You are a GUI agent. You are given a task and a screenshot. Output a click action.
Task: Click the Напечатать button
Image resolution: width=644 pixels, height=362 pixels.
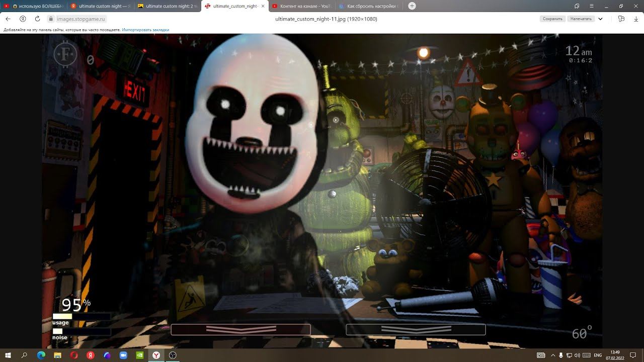point(581,19)
